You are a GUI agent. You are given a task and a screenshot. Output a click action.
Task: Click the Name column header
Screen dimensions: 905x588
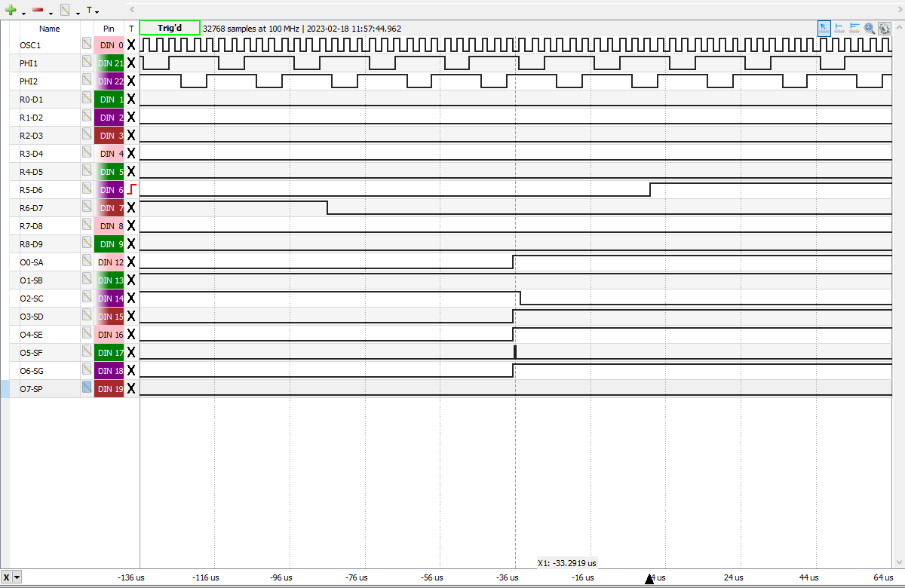coord(50,29)
